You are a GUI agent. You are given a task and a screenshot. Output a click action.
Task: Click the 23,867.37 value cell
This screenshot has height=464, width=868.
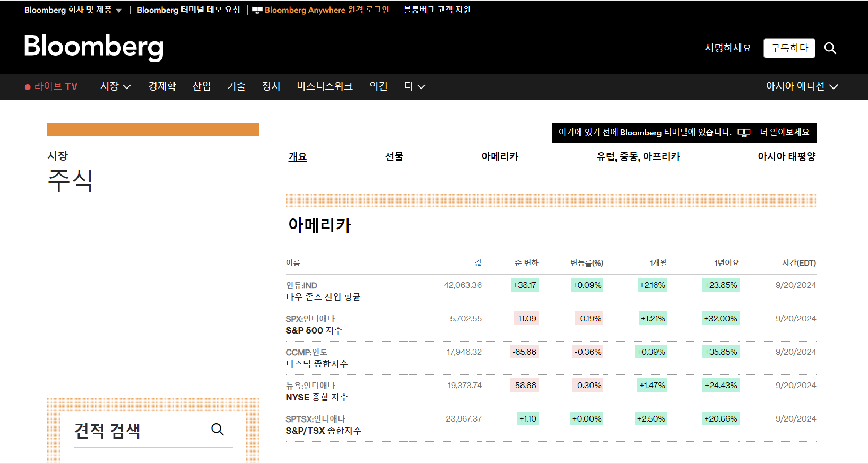[464, 419]
